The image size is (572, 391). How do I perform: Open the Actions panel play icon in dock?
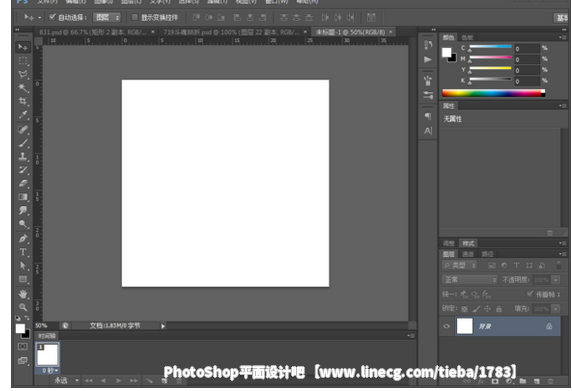pos(428,59)
